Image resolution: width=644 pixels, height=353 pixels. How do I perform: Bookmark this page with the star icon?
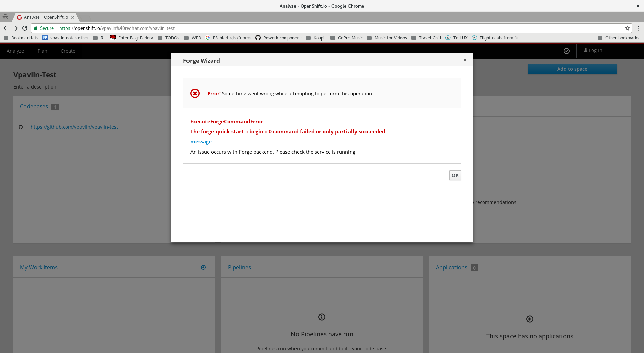627,28
